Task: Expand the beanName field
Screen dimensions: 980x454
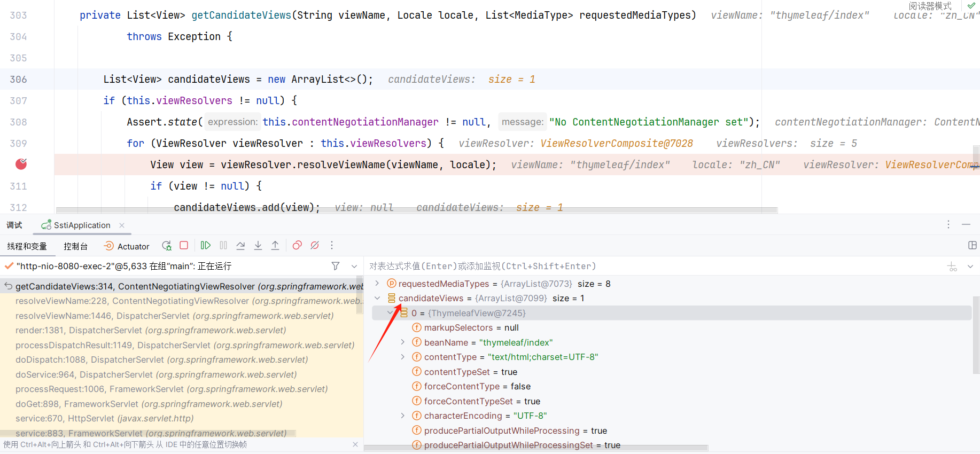Action: coord(403,342)
